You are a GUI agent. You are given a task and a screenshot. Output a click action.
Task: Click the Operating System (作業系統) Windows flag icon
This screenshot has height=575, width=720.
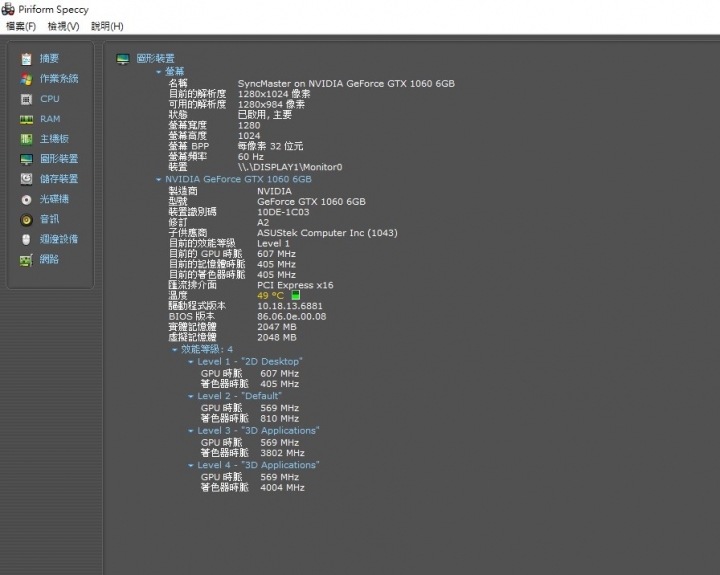pyautogui.click(x=26, y=79)
